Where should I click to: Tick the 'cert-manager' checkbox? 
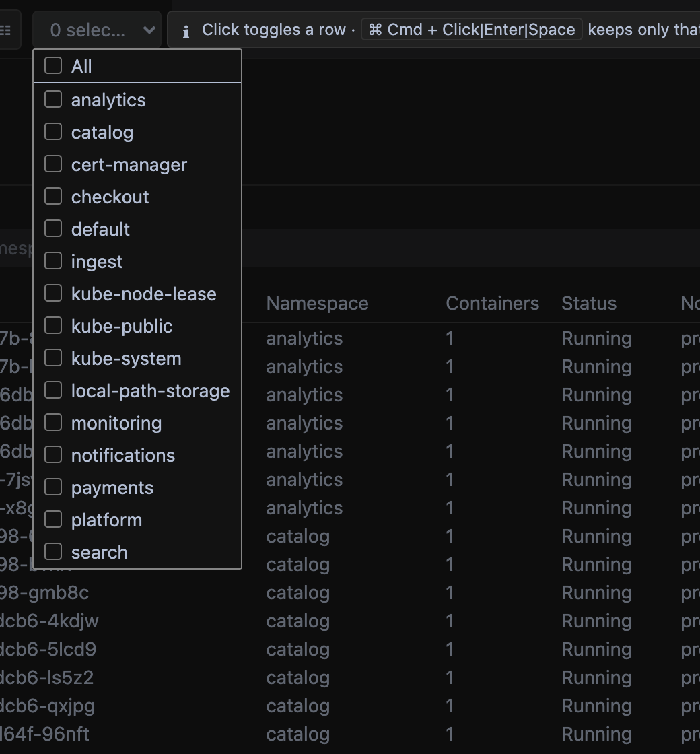tap(53, 164)
